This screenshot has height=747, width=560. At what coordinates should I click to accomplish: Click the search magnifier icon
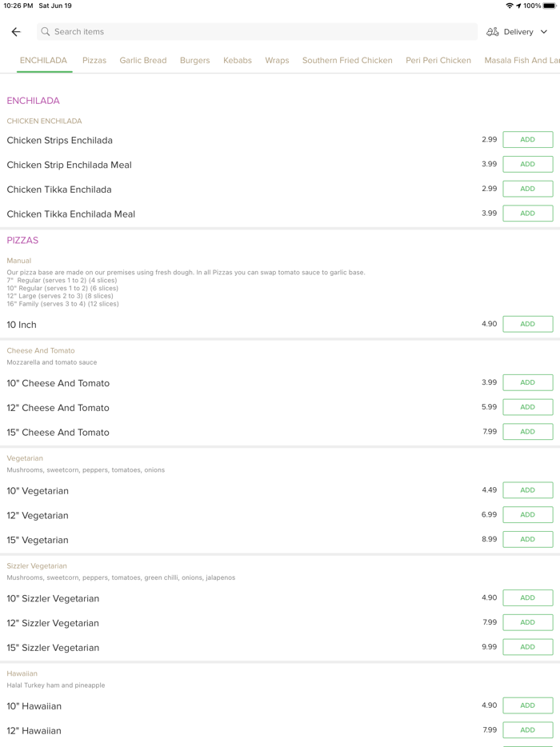click(x=46, y=32)
